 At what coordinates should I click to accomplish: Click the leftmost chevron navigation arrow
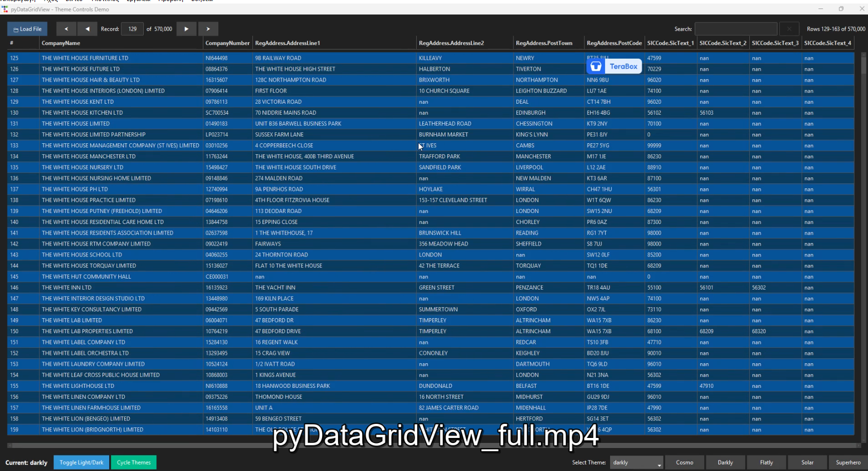[66, 29]
